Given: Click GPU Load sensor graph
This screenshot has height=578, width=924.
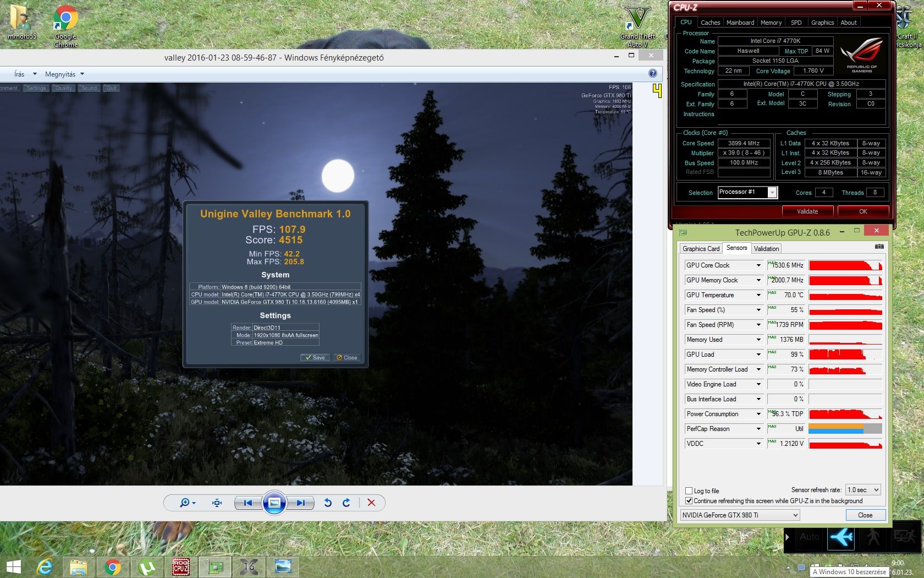Looking at the screenshot, I should coord(845,355).
